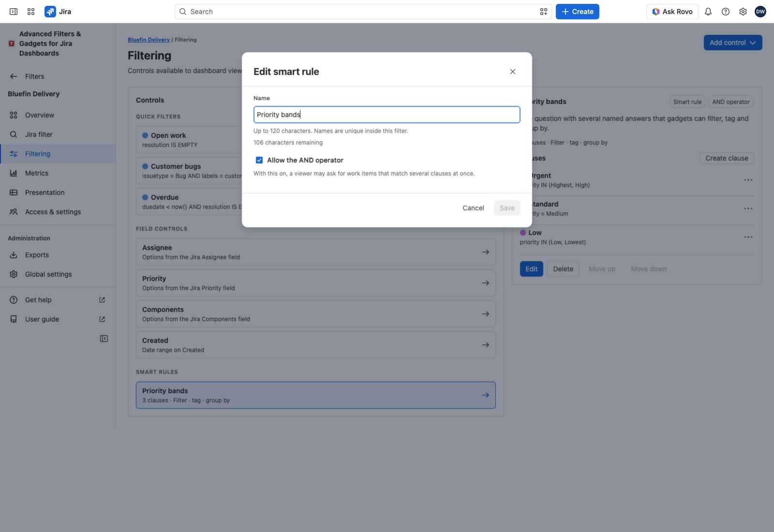Open Jira filter in the sidebar

[58, 134]
